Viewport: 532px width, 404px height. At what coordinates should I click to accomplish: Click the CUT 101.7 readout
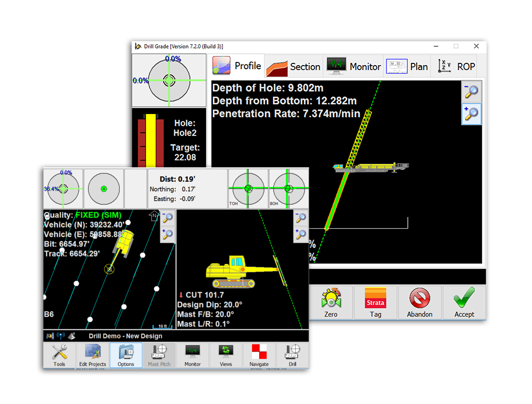(201, 295)
